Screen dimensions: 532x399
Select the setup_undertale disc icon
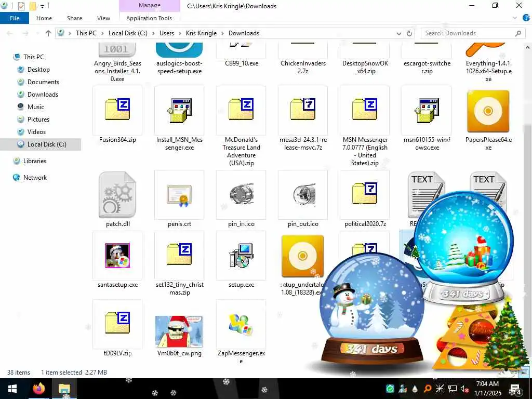coord(303,256)
